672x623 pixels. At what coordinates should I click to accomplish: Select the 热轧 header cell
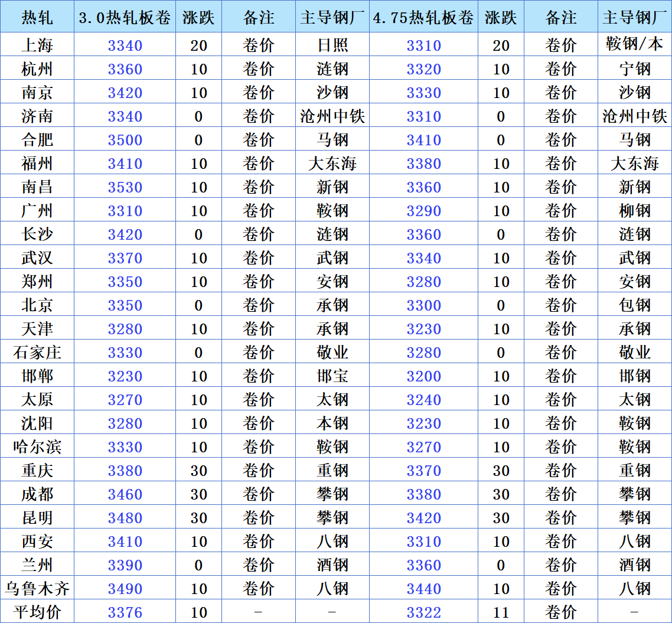pos(37,18)
